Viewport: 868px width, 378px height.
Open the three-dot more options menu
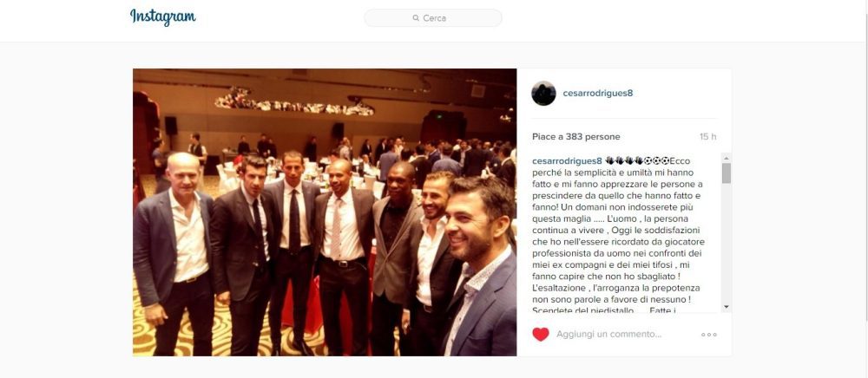pyautogui.click(x=708, y=335)
